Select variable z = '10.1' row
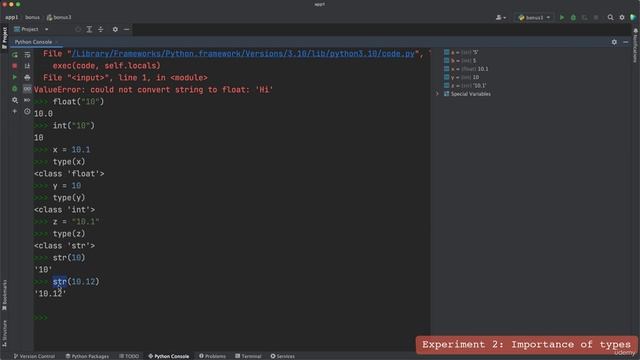The height and width of the screenshot is (360, 640). point(465,86)
